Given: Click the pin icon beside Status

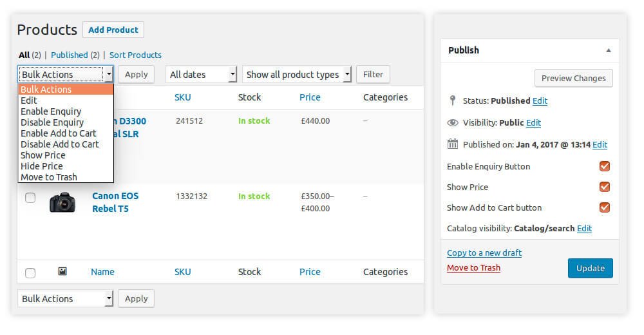Looking at the screenshot, I should pos(452,100).
